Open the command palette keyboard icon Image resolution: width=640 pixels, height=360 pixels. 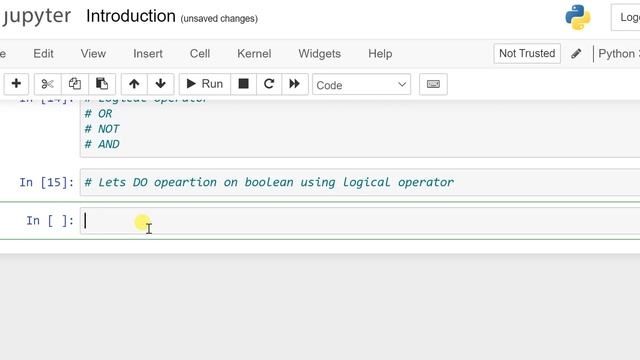pyautogui.click(x=433, y=84)
